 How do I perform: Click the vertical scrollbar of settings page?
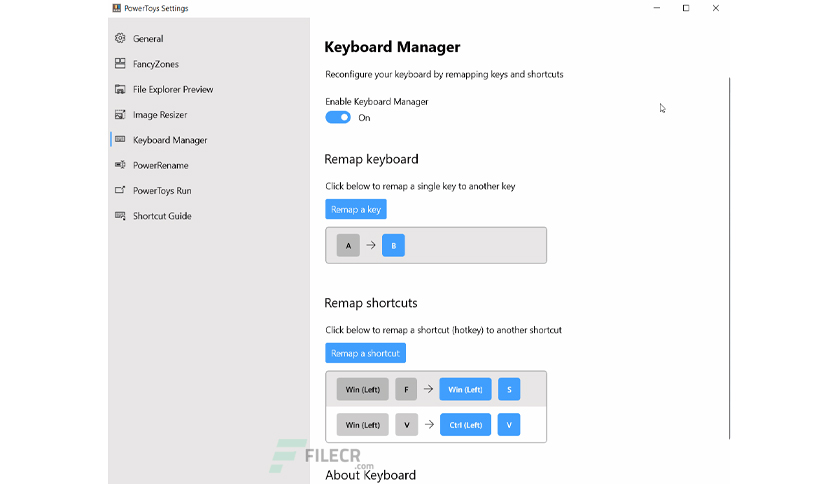coord(729,259)
